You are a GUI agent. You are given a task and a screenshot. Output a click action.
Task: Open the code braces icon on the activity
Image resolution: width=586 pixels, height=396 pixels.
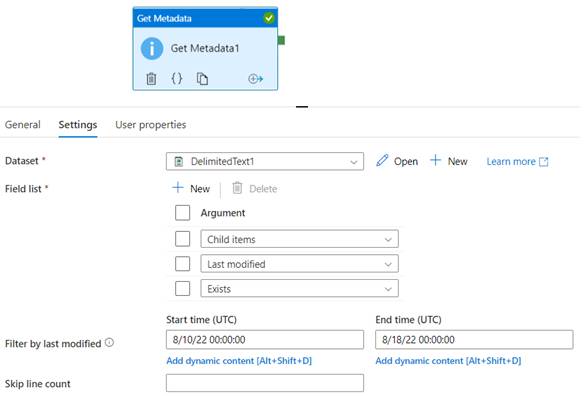176,78
